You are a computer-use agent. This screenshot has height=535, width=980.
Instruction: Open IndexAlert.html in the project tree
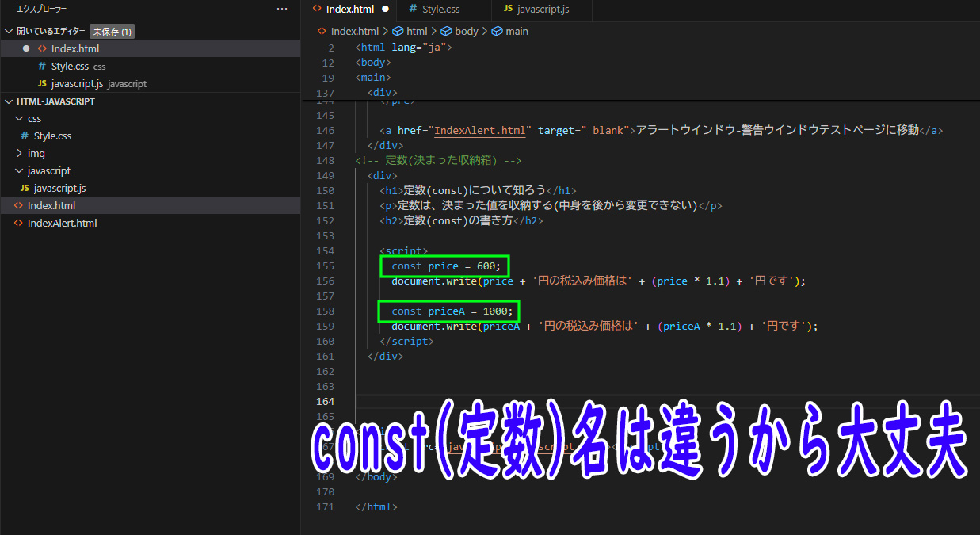[x=150, y=224]
